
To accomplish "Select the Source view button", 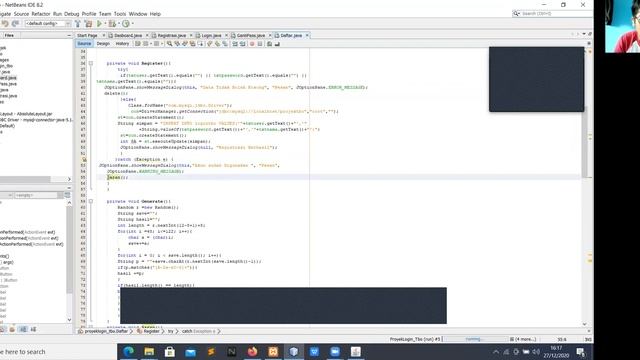I will point(84,44).
